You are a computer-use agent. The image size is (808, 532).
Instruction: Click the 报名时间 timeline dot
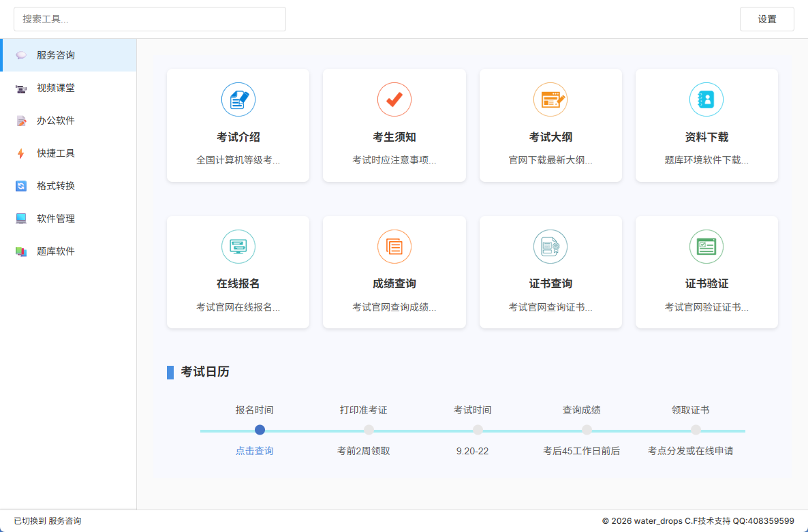point(260,430)
